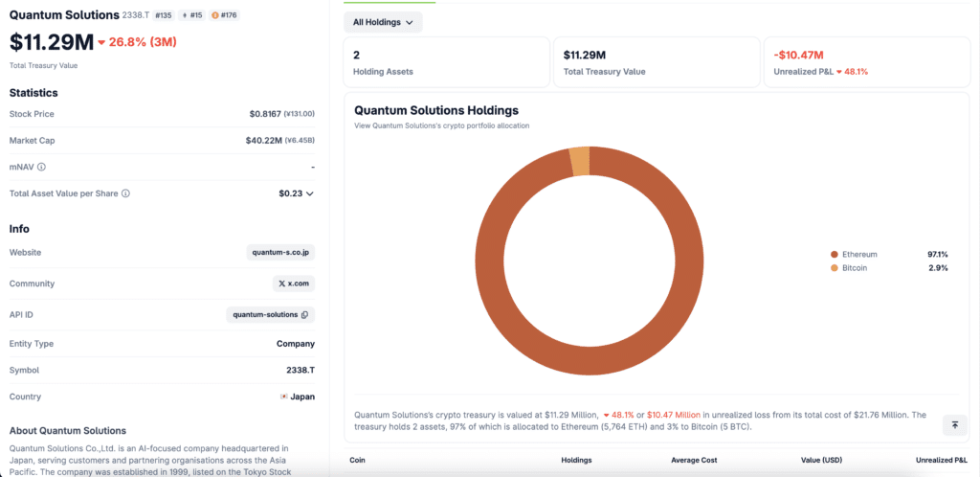Click the Bitcoin slice of the donut chart
The width and height of the screenshot is (980, 477).
coord(579,161)
